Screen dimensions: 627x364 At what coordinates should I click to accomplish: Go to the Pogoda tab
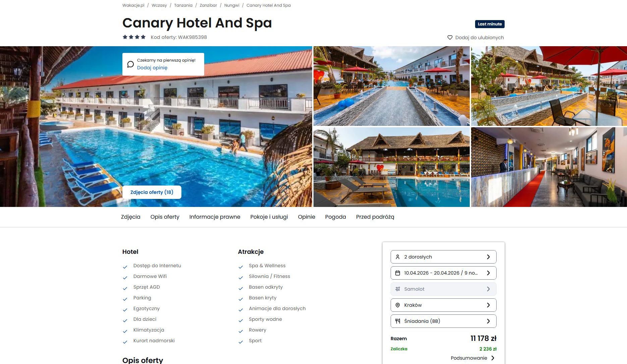pos(336,217)
